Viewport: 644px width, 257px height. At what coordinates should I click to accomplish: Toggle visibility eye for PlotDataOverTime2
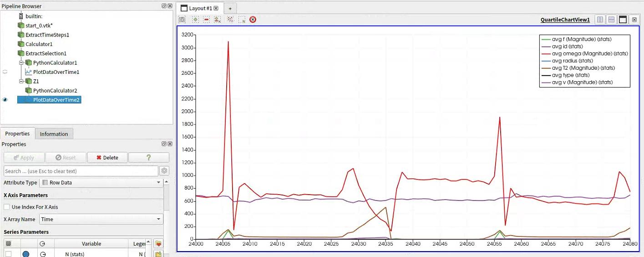click(x=5, y=100)
